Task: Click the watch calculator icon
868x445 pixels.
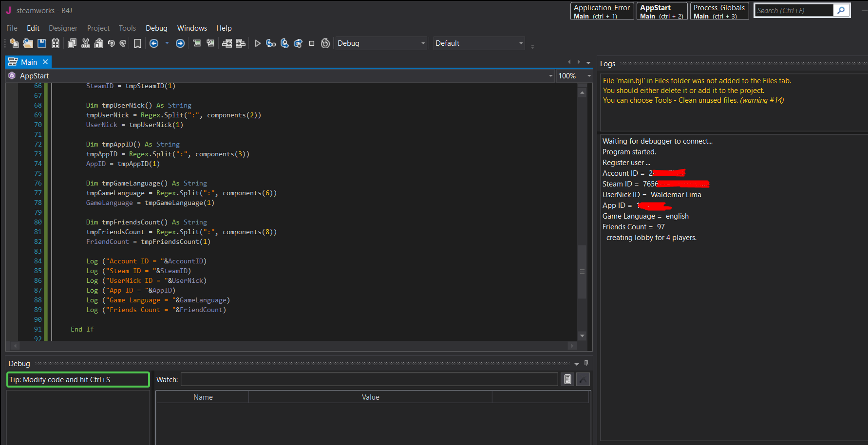Action: 567,379
